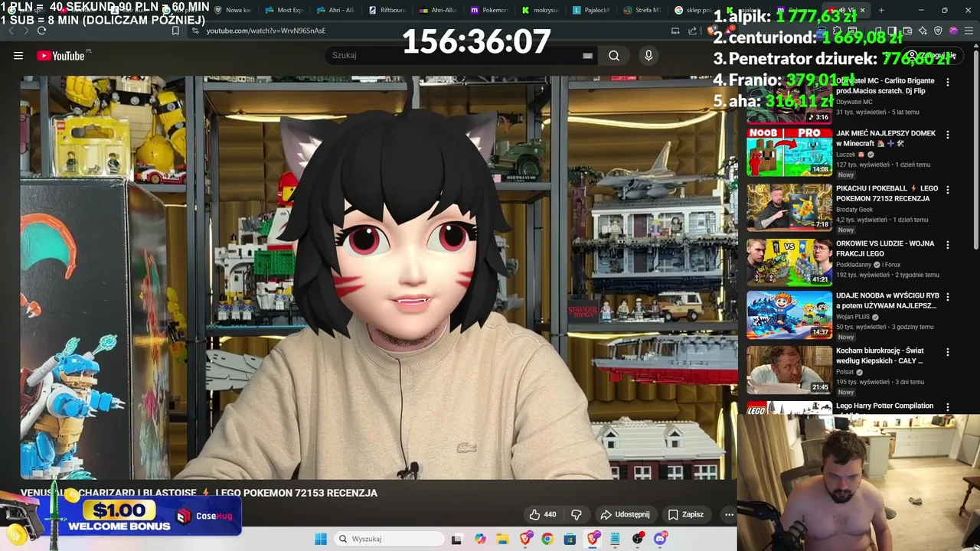Open a new browser tab with plus
The height and width of the screenshot is (551, 980).
(x=881, y=10)
